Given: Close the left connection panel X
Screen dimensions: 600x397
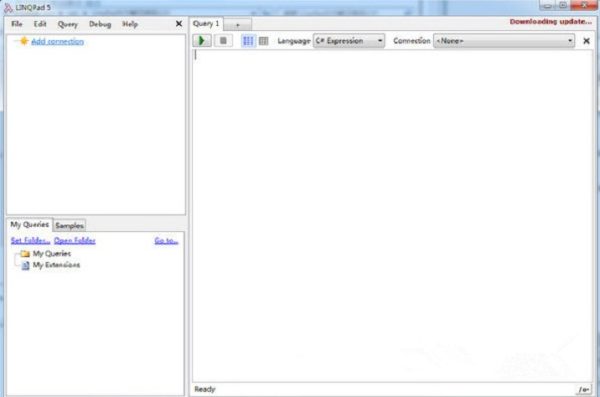Looking at the screenshot, I should point(179,24).
